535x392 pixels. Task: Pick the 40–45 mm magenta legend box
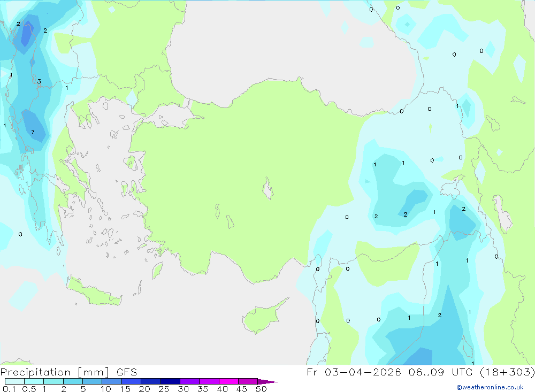pyautogui.click(x=228, y=381)
